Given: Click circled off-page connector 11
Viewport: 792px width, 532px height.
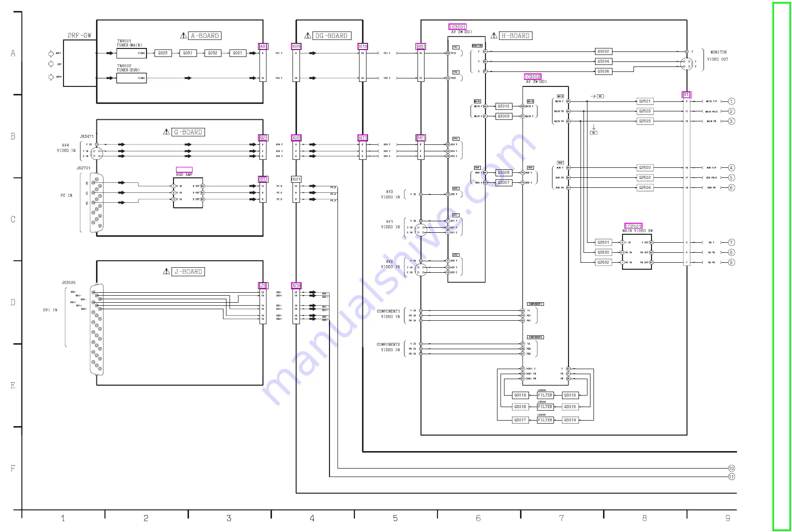Looking at the screenshot, I should 731,477.
